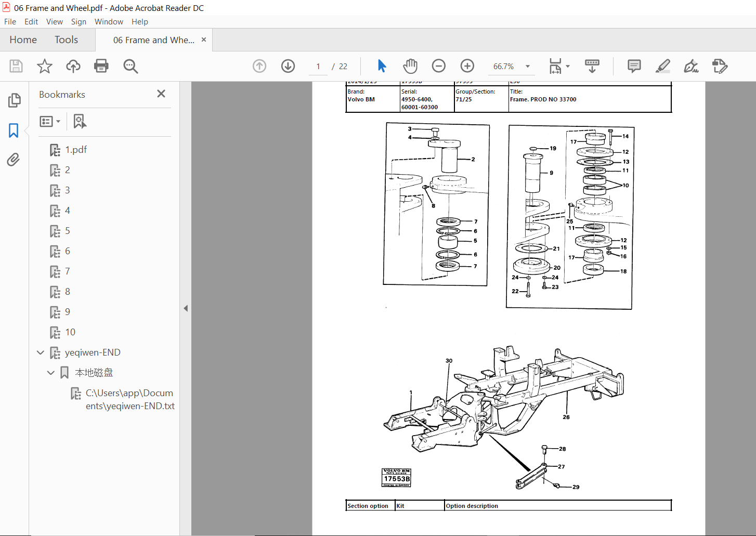Switch to the Home tab
Viewport: 756px width, 536px height.
[x=23, y=40]
